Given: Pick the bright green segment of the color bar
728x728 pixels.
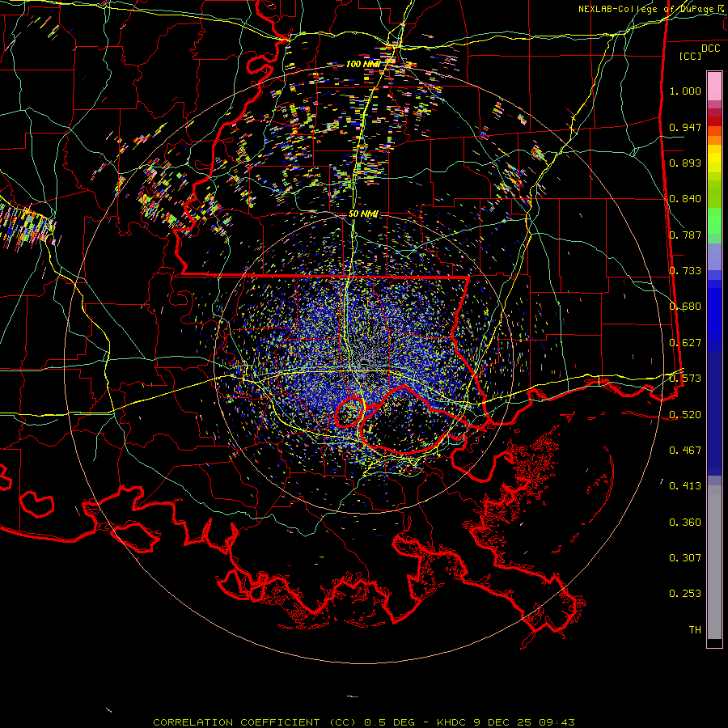Looking at the screenshot, I should (x=714, y=221).
